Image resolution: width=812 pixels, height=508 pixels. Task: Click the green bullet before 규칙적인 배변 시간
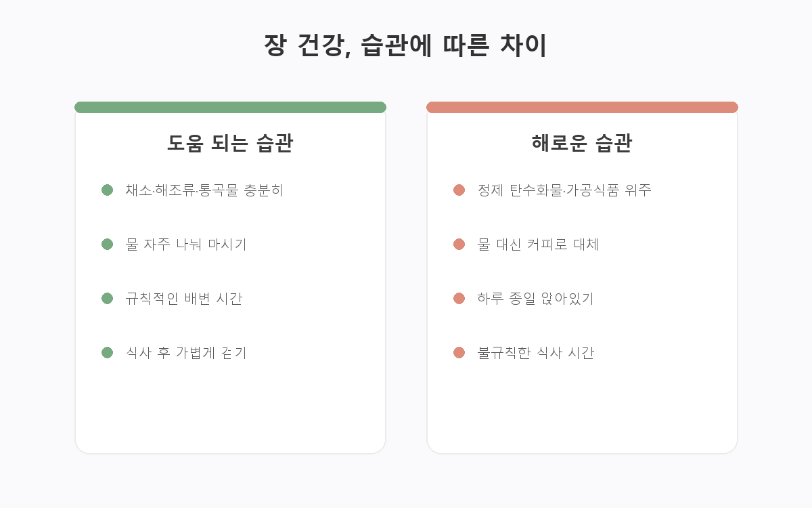click(x=107, y=299)
